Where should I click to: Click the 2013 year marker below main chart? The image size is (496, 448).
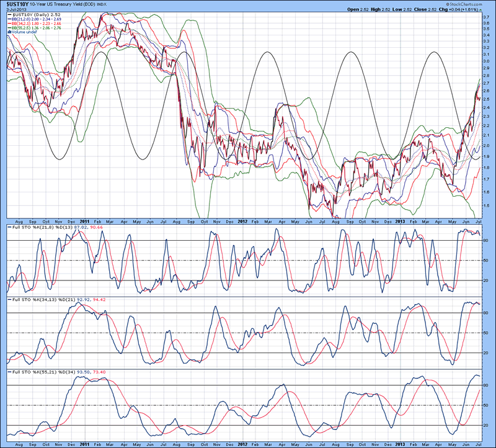pyautogui.click(x=400, y=221)
